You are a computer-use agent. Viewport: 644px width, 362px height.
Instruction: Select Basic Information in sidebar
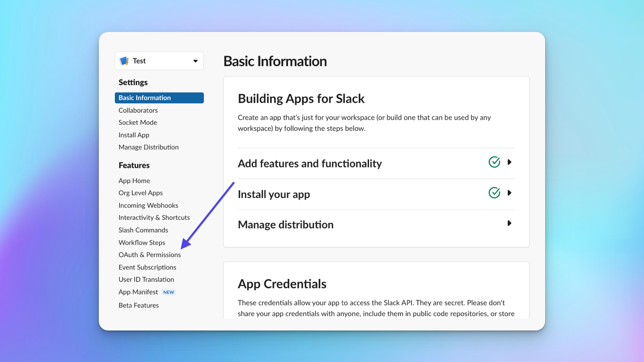pyautogui.click(x=145, y=98)
